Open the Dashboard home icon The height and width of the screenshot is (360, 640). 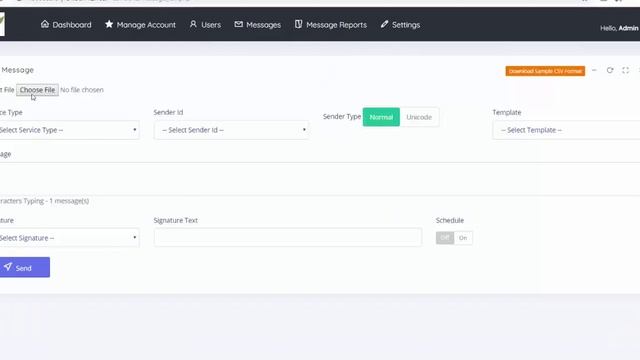click(x=45, y=24)
